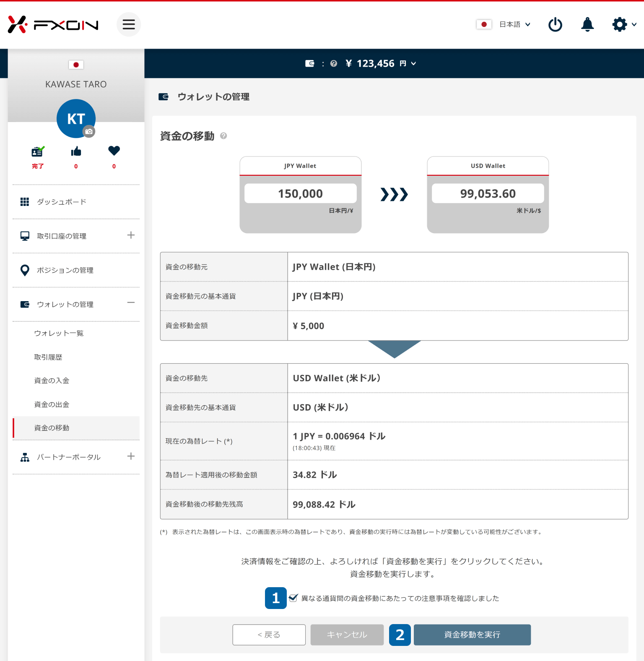This screenshot has width=644, height=661.
Task: Click the 34.82 ドル converted amount
Action: (315, 475)
